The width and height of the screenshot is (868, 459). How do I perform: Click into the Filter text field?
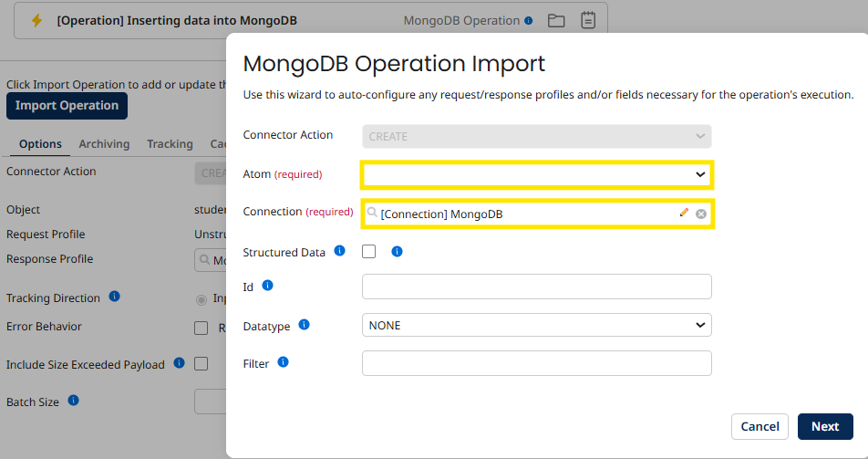point(536,363)
